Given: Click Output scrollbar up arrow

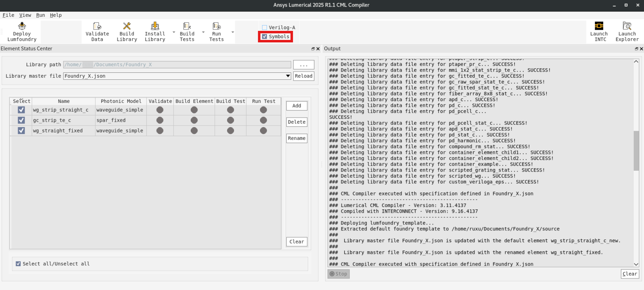Looking at the screenshot, I should pyautogui.click(x=636, y=62).
